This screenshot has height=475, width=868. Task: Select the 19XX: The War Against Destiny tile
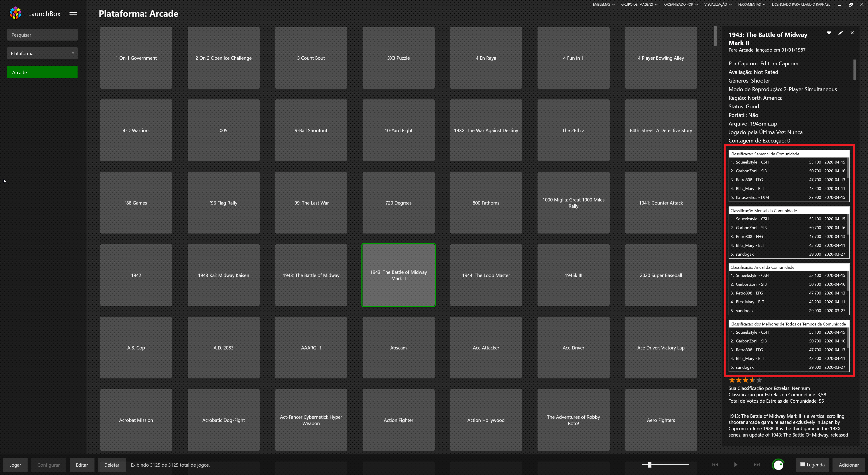486,130
